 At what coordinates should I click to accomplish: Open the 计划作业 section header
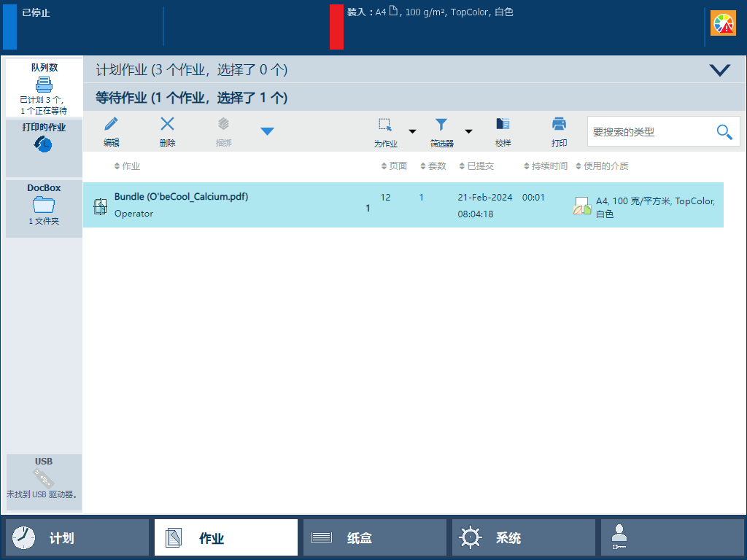414,69
